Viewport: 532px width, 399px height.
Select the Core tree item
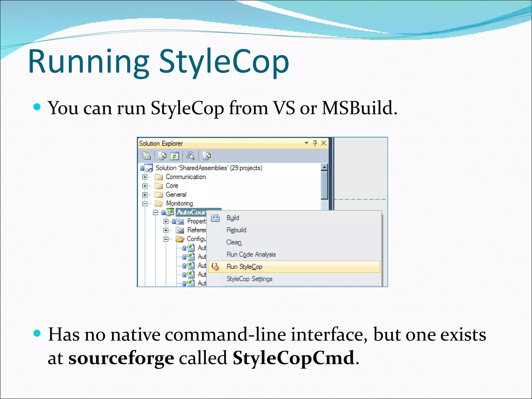[172, 186]
